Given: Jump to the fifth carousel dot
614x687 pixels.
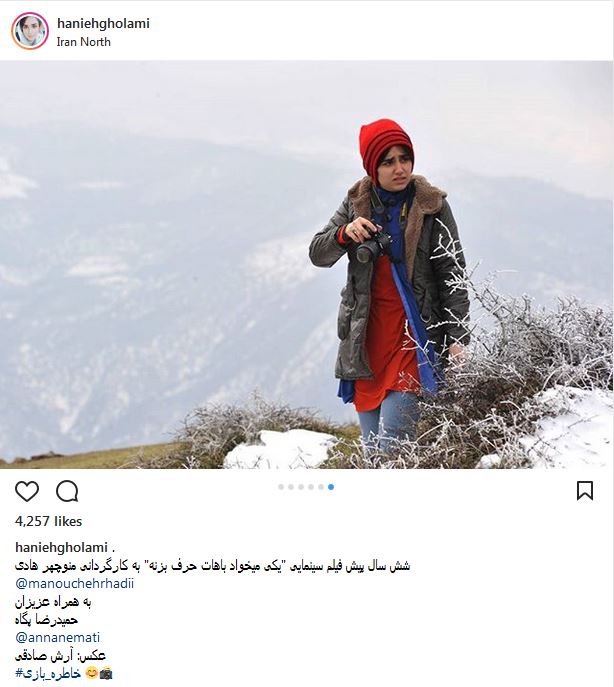Looking at the screenshot, I should click(321, 487).
